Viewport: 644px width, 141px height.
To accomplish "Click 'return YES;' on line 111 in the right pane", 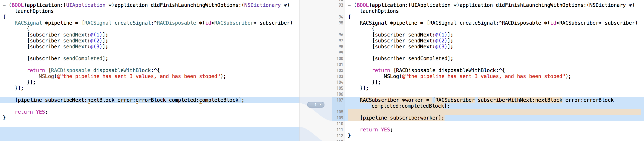I will click(376, 130).
